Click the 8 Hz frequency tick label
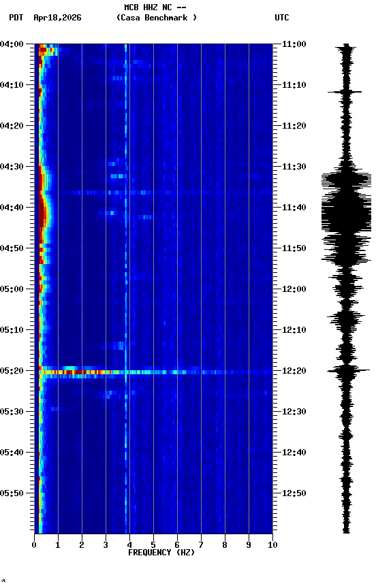Image resolution: width=376 pixels, height=588 pixels. click(x=225, y=545)
